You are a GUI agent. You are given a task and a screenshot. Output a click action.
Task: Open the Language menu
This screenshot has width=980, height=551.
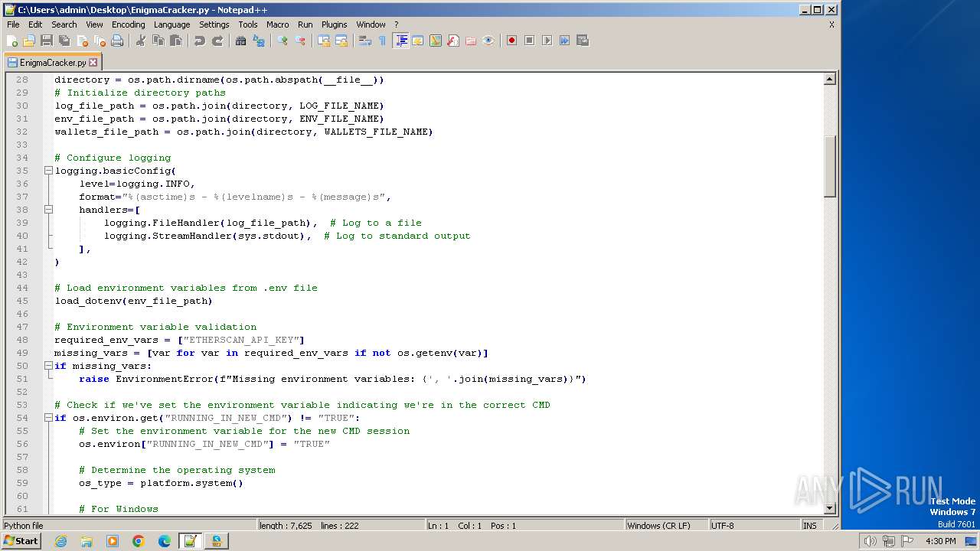click(171, 24)
